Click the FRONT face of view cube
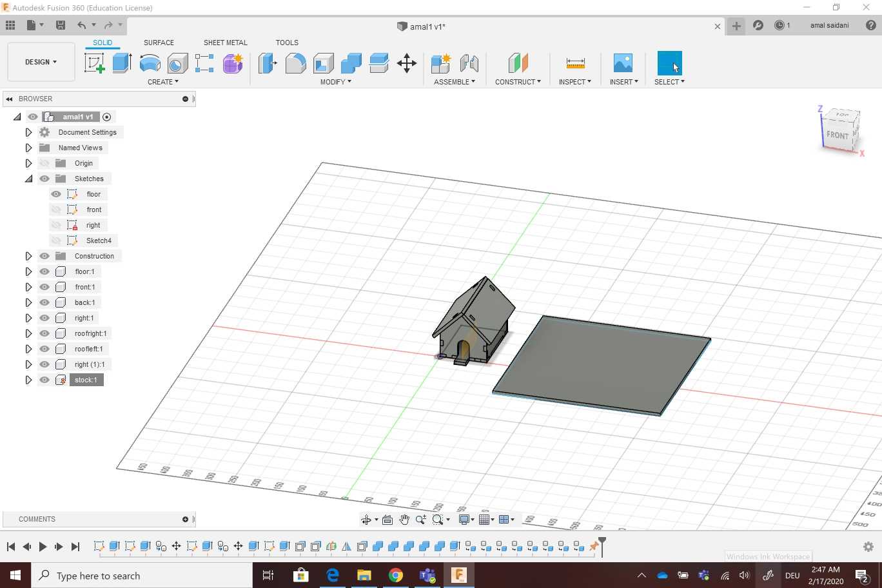The image size is (882, 588). click(x=837, y=135)
